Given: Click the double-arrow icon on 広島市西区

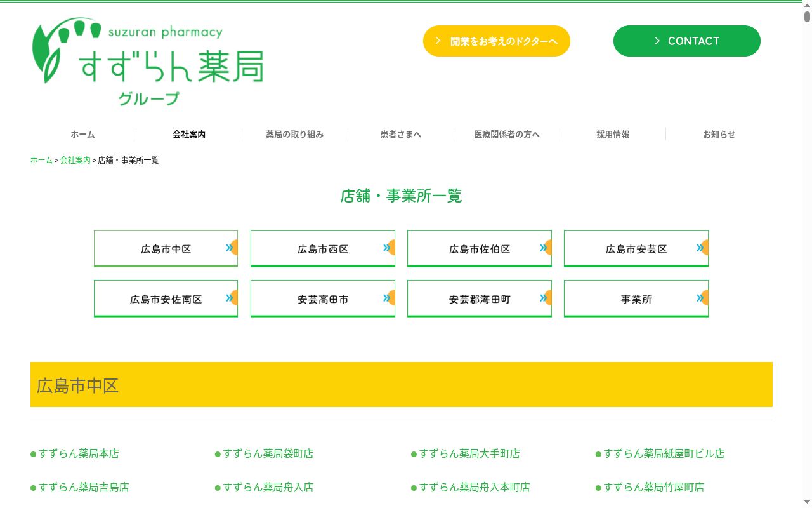Looking at the screenshot, I should tap(387, 248).
